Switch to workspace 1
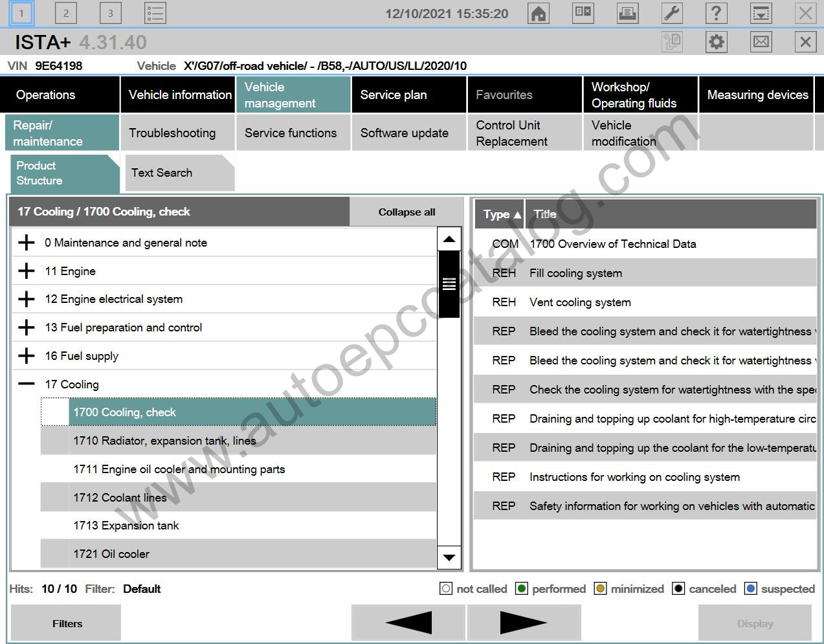 pyautogui.click(x=21, y=13)
